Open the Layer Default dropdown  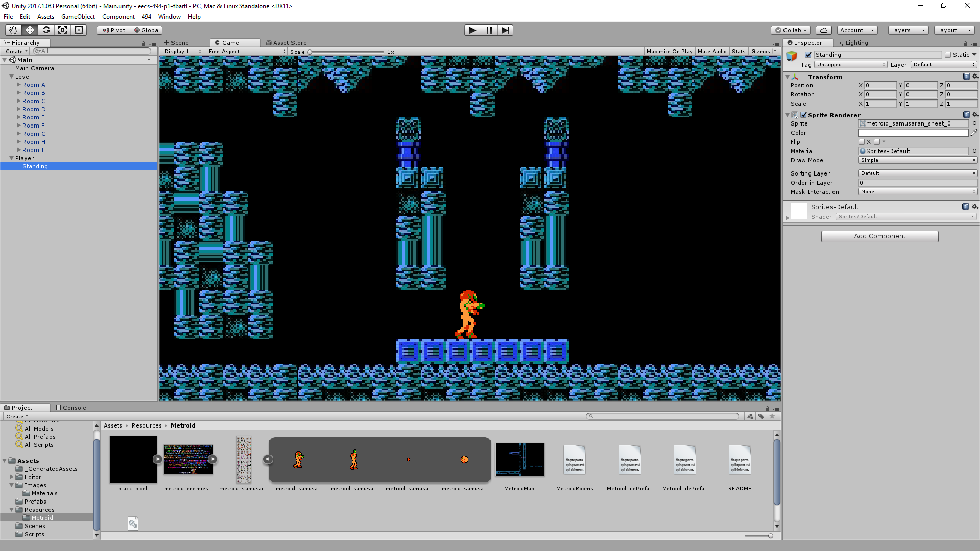coord(944,65)
